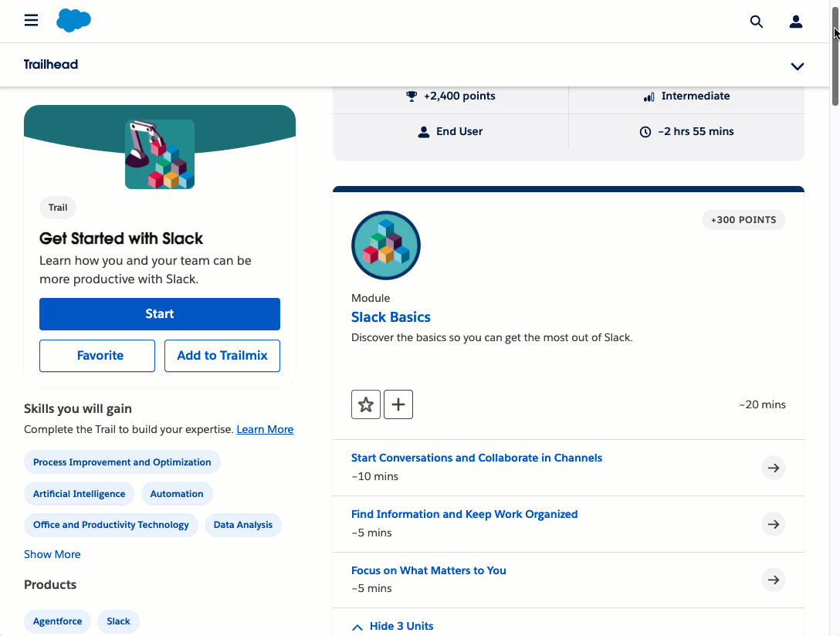Click the Get Started with Slack trail image

160,154
